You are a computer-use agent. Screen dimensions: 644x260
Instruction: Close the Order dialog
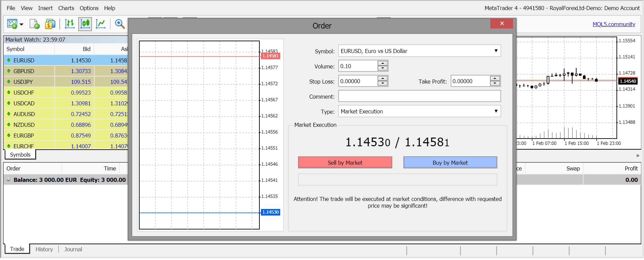[502, 23]
